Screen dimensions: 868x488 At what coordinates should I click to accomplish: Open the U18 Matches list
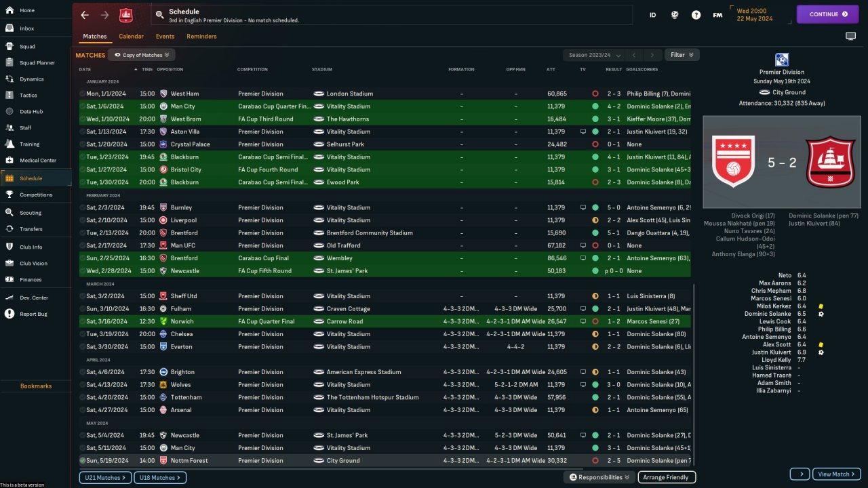(160, 478)
